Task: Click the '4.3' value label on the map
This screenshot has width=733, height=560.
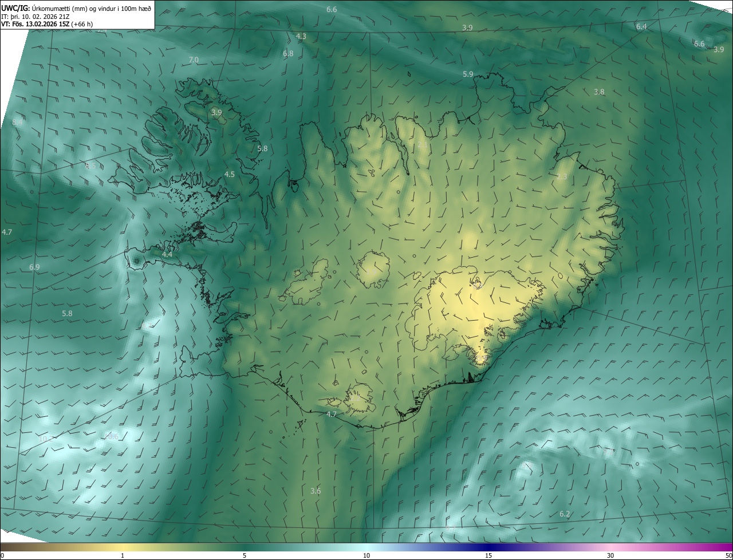Action: 301,36
